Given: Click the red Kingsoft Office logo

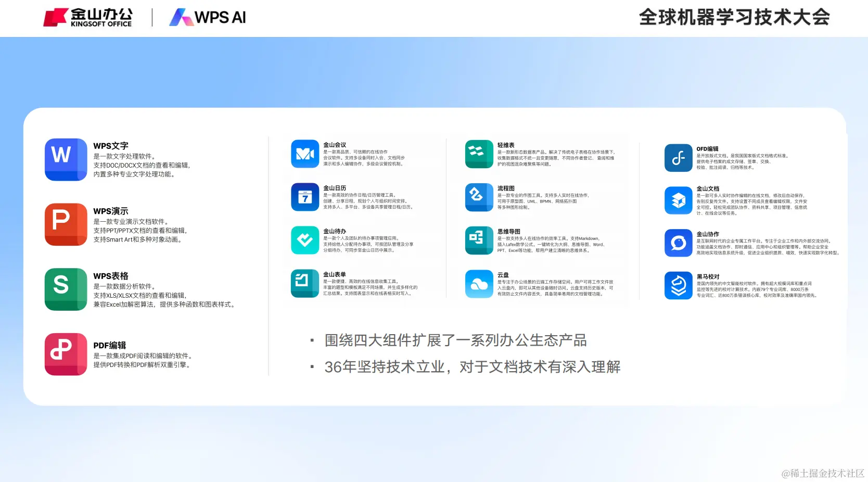Looking at the screenshot, I should [87, 17].
